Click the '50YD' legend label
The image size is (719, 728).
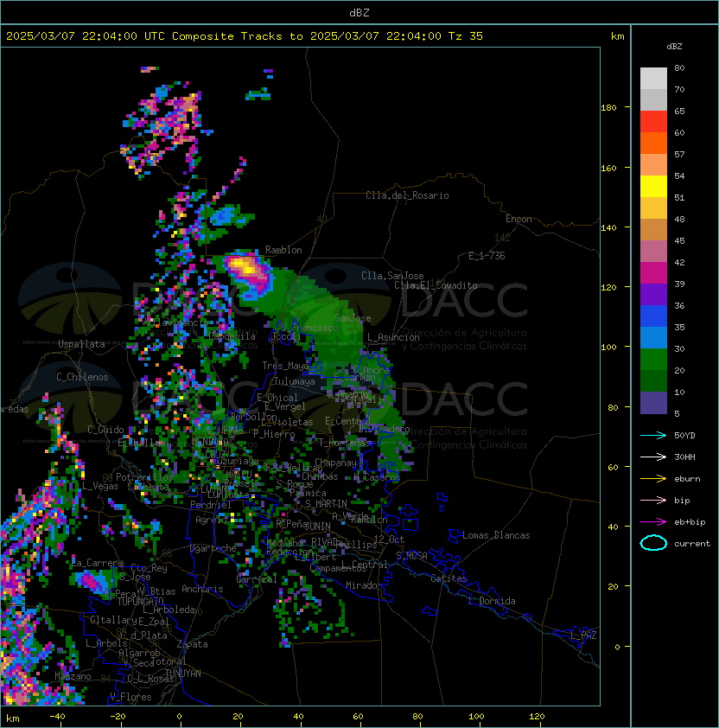pyautogui.click(x=684, y=435)
